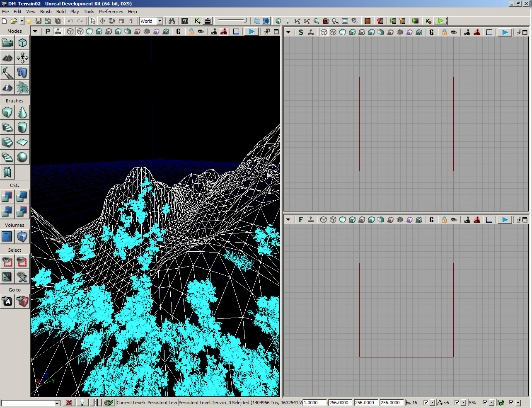Select the Sphere brush builder

click(22, 157)
